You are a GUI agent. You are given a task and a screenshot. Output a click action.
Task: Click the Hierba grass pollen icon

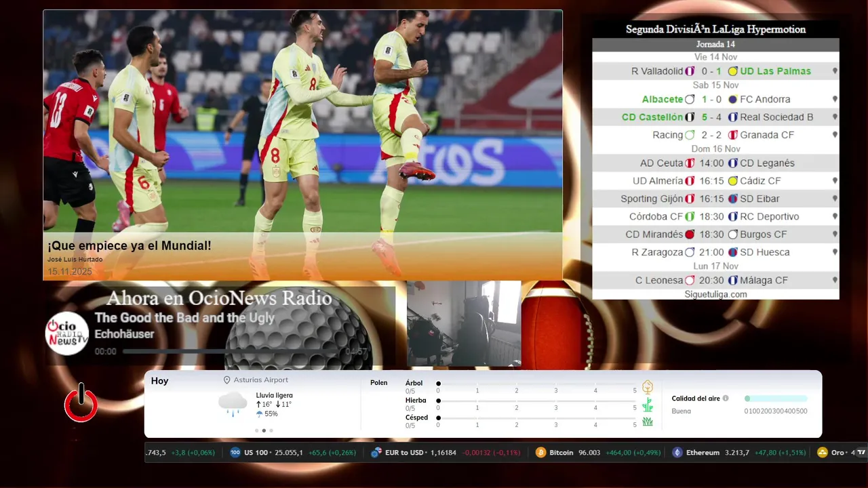click(x=648, y=405)
